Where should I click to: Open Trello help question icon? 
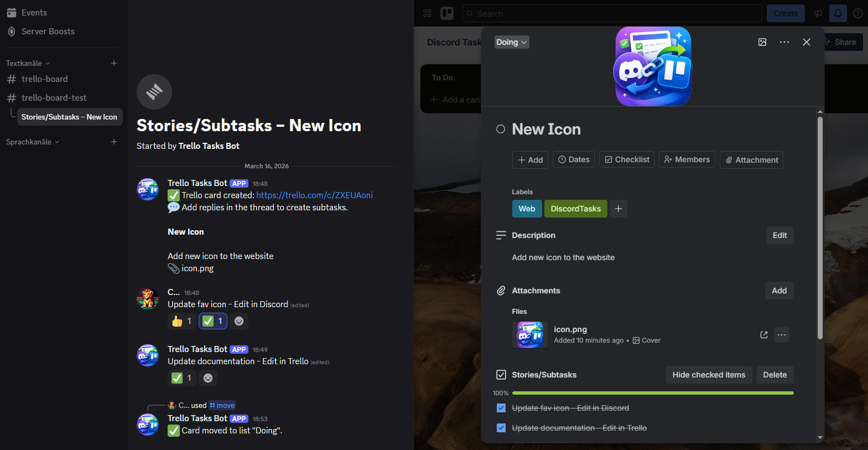(858, 13)
